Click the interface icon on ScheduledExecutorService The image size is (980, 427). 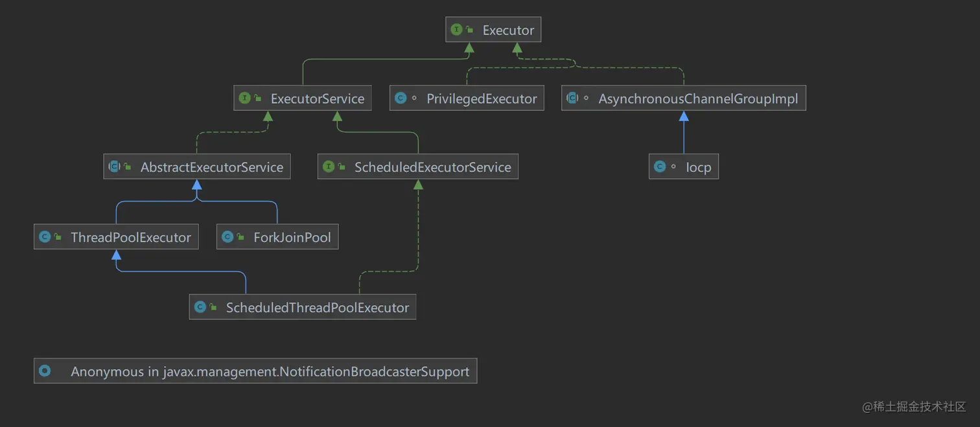coord(330,167)
